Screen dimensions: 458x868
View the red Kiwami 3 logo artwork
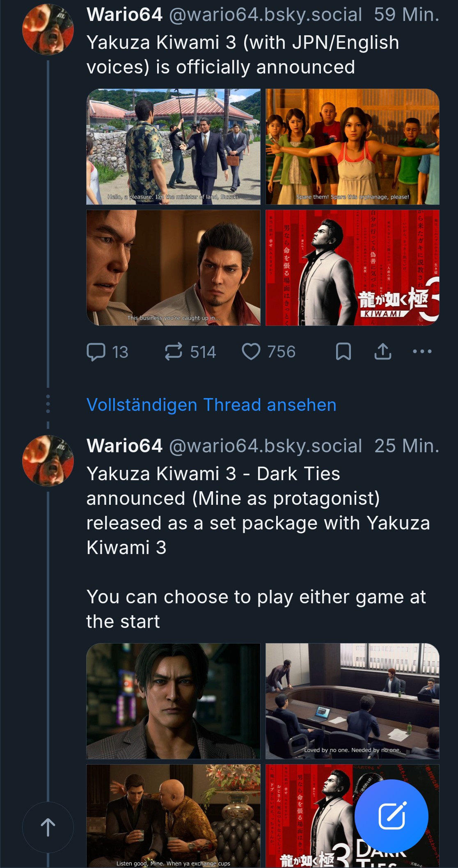coord(352,268)
